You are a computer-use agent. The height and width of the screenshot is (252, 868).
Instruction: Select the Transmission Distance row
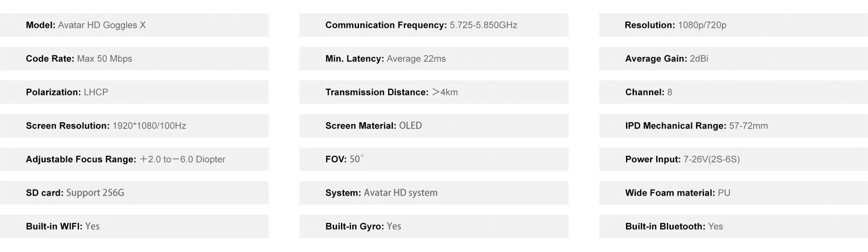[x=434, y=92]
